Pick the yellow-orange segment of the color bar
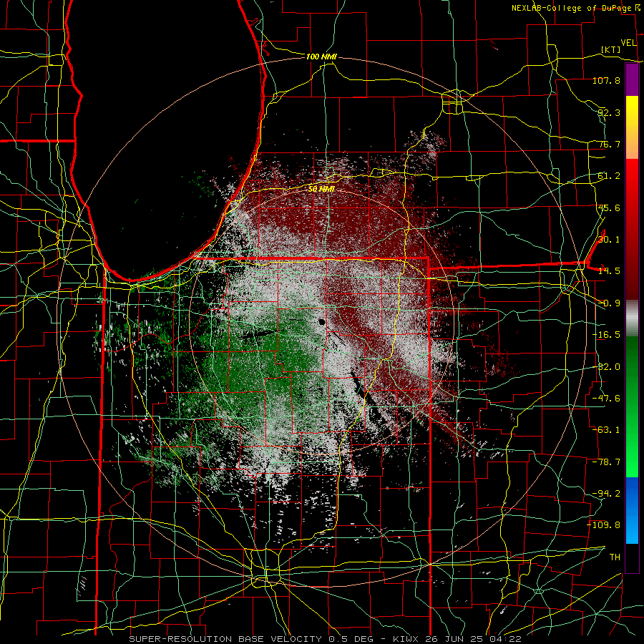 [632, 128]
